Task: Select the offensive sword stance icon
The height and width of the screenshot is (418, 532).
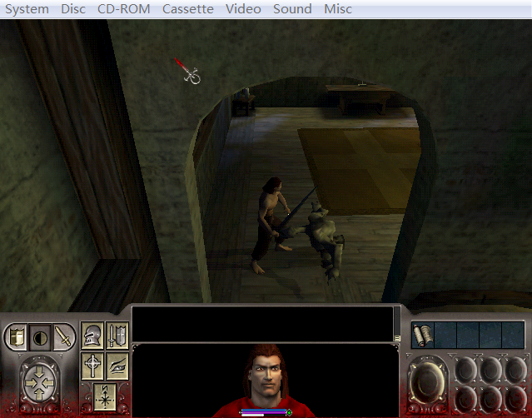Action: (x=64, y=336)
